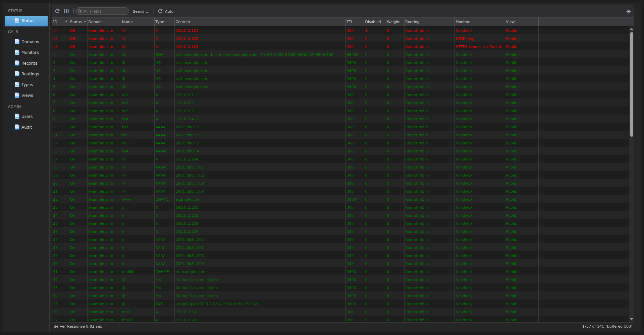644x335 pixels.
Task: Sort by the TTL column header
Action: pos(355,22)
